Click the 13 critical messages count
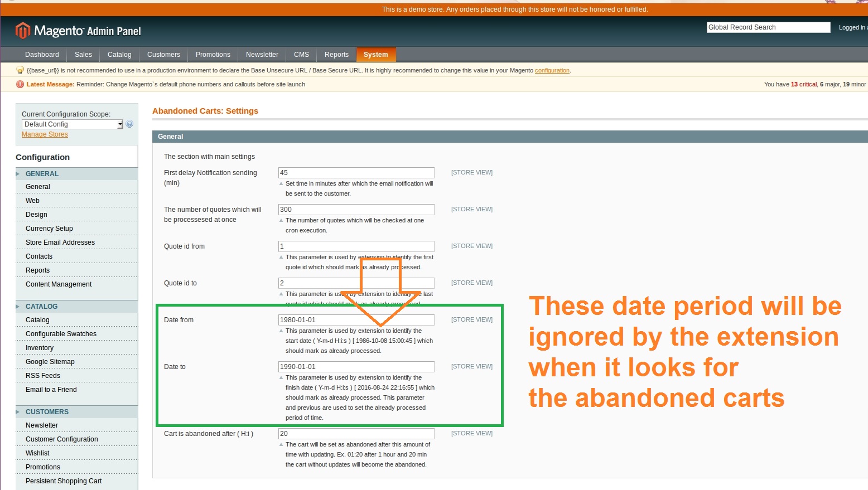This screenshot has width=868, height=490. pos(804,84)
